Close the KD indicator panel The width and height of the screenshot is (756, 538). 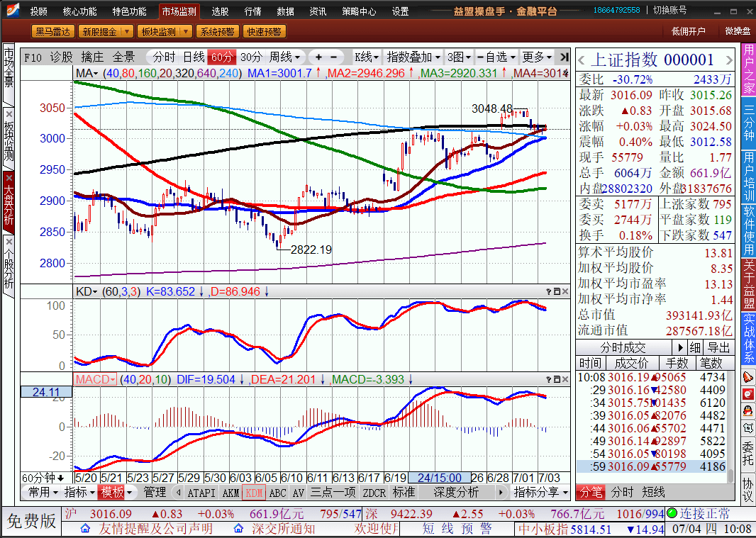tap(565, 291)
